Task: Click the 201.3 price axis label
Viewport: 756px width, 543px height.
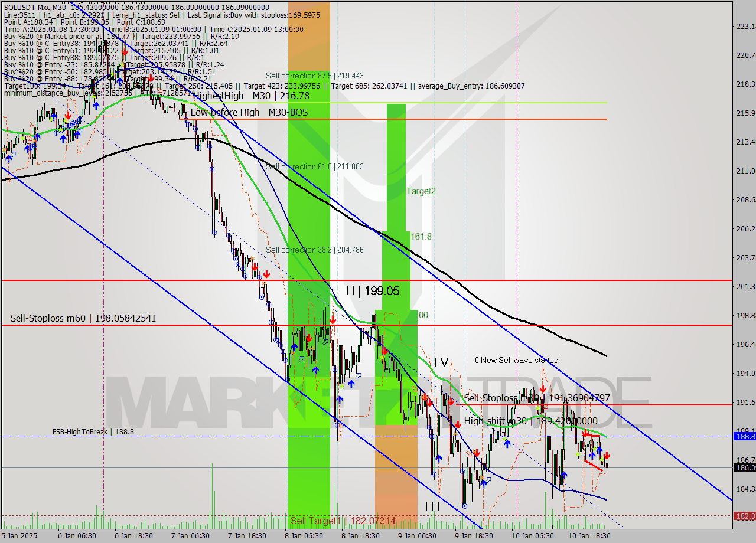Action: point(745,286)
